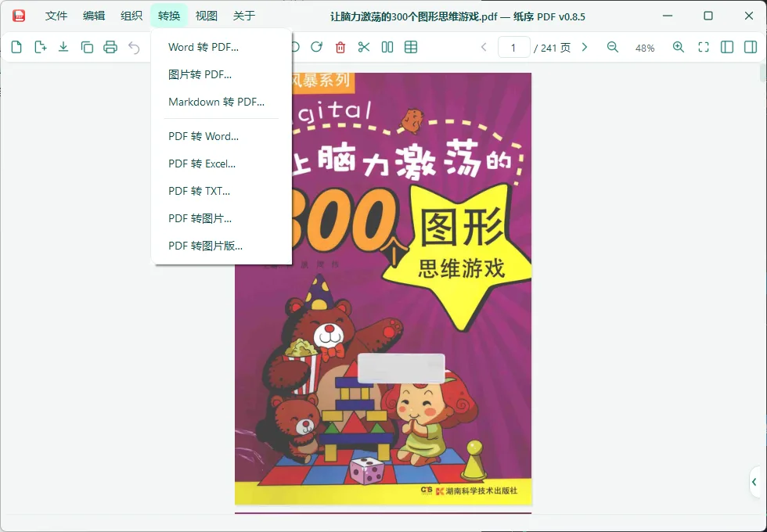This screenshot has height=532, width=767.
Task: Minimize the 纸序 PDF window
Action: pos(667,16)
